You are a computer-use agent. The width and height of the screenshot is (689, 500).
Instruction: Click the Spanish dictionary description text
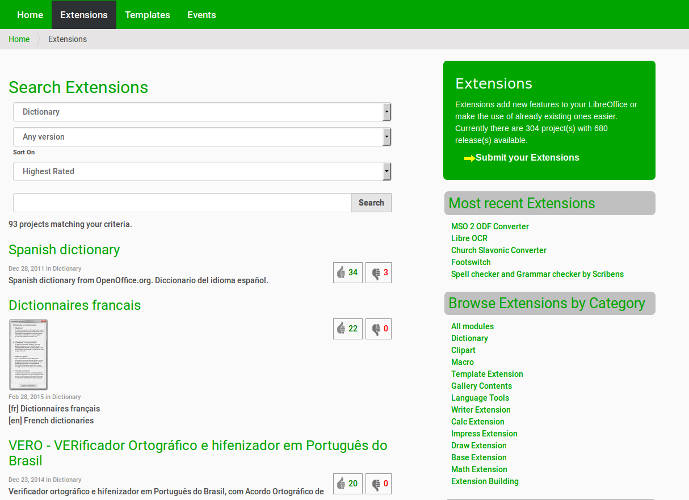click(x=138, y=280)
